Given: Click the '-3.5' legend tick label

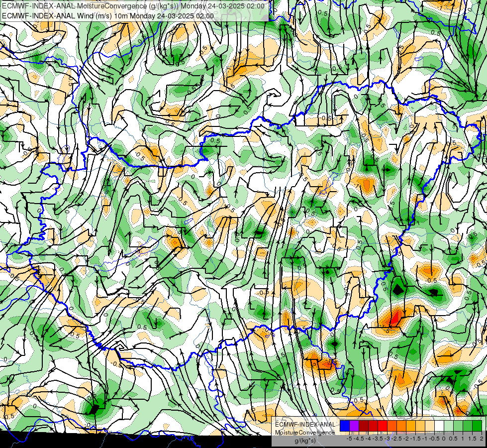Looking at the screenshot, I should point(378,439).
